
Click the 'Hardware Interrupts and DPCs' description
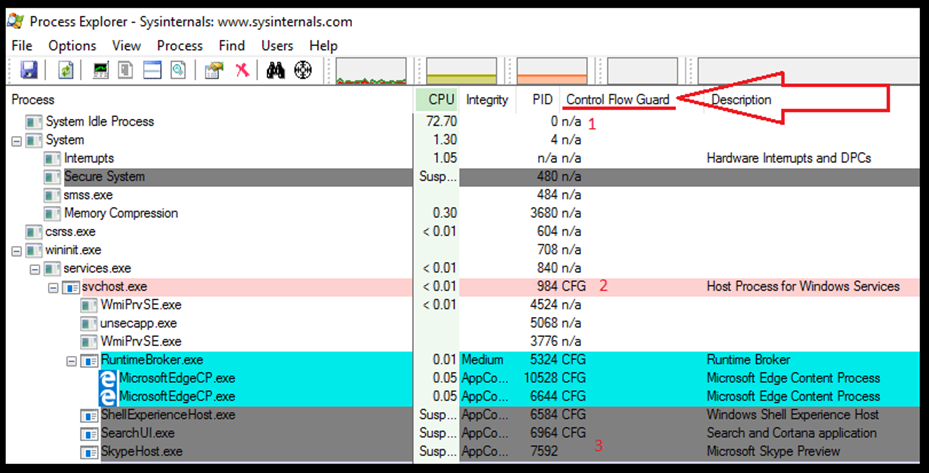click(x=789, y=158)
